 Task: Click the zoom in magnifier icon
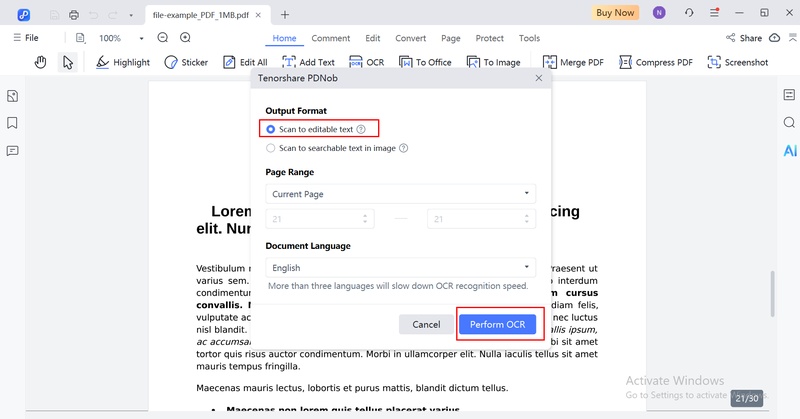click(185, 38)
